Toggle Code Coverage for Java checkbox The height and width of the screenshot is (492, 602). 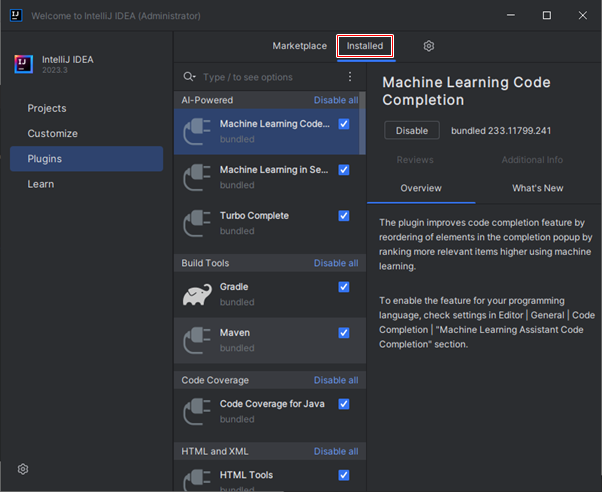coord(344,404)
